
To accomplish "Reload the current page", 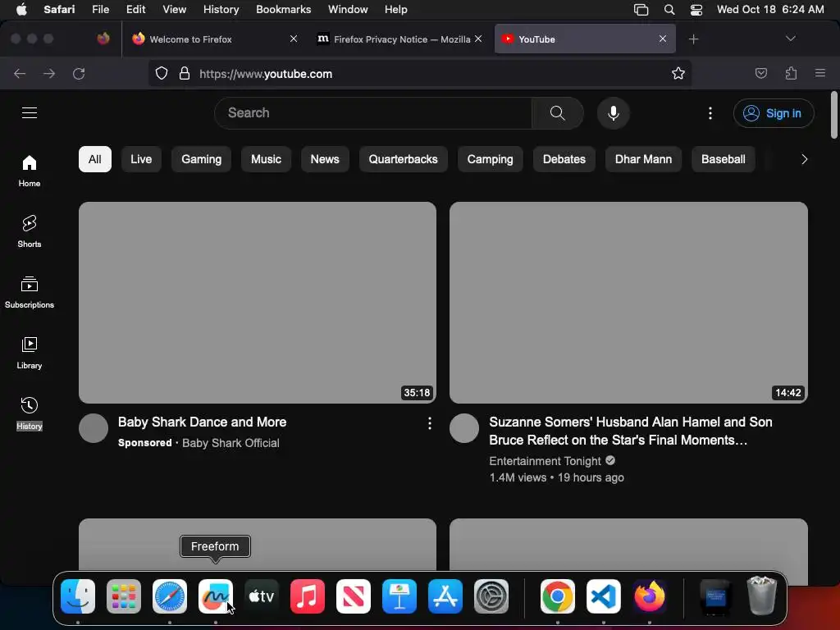I will pos(79,73).
